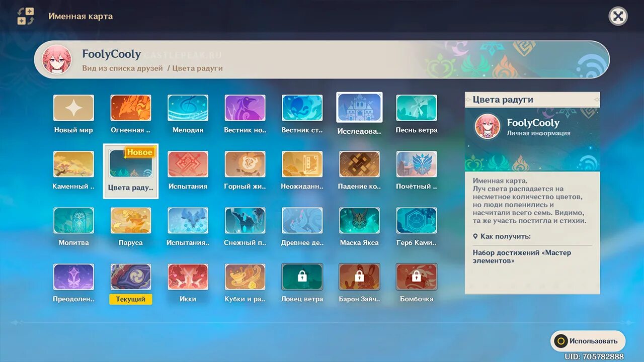Click the Использовать button
Image resolution: width=644 pixels, height=362 pixels.
point(588,341)
